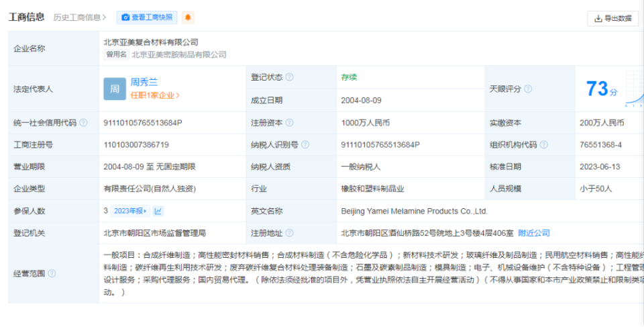Click the insured-count trend chart icon

(158, 211)
